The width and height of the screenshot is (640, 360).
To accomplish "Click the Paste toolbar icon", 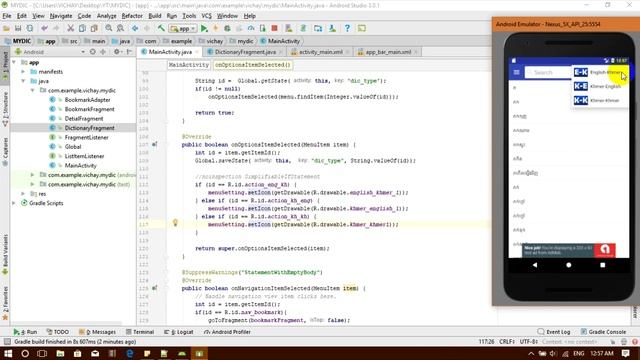I will pos(94,29).
